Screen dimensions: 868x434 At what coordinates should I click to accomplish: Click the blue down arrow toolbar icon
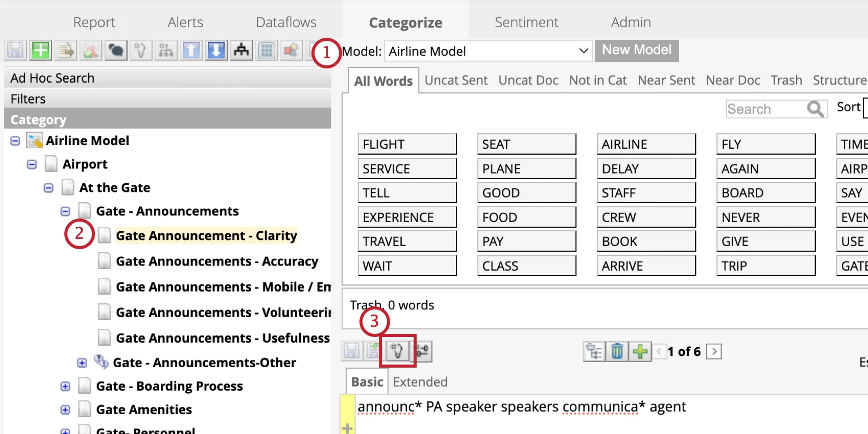[x=216, y=51]
